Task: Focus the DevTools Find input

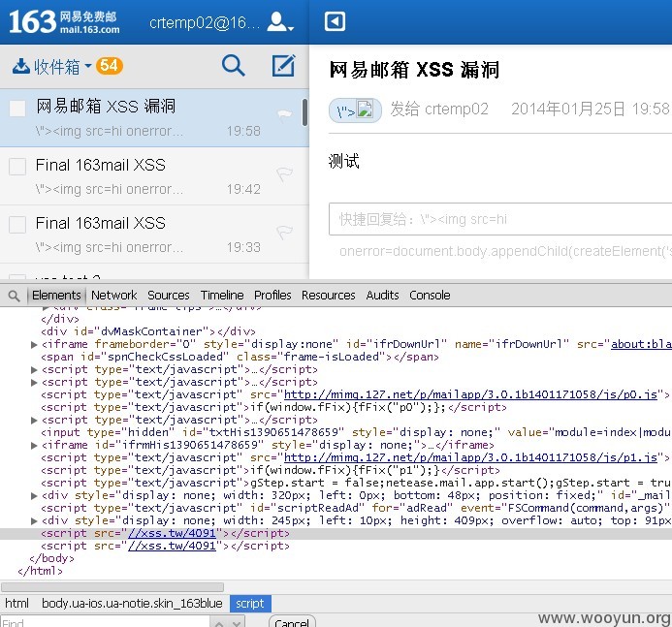Action: tap(105, 621)
